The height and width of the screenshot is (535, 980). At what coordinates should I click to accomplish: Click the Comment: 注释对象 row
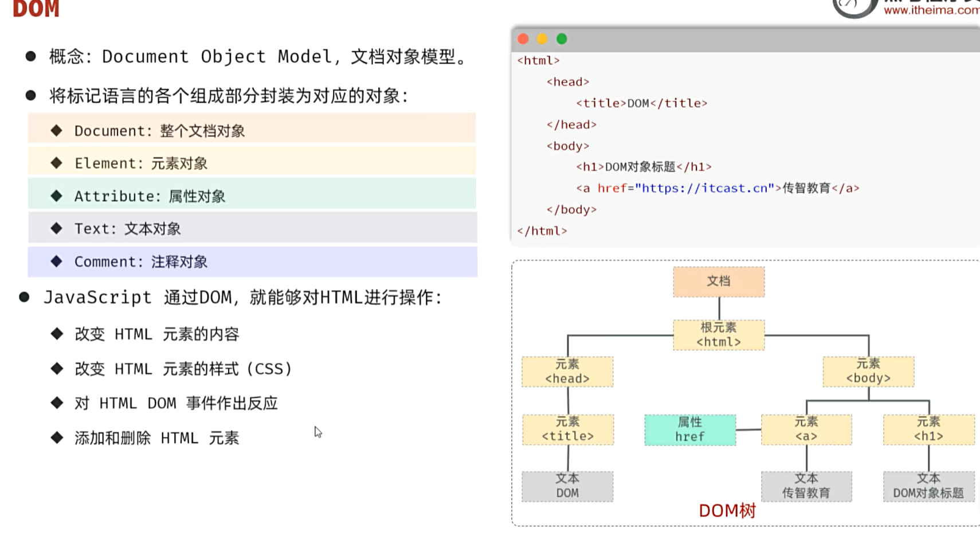tap(252, 262)
